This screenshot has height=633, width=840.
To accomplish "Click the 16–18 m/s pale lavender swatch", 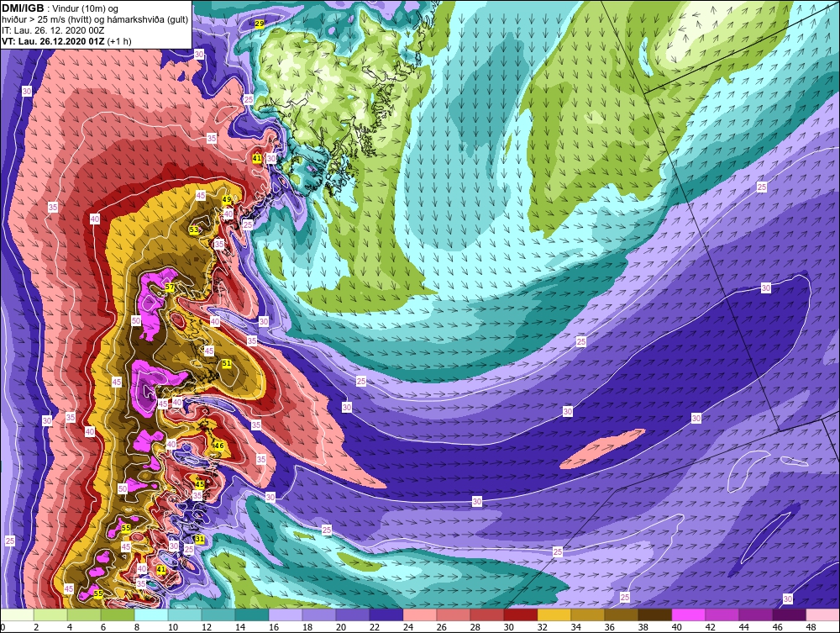I will click(286, 615).
